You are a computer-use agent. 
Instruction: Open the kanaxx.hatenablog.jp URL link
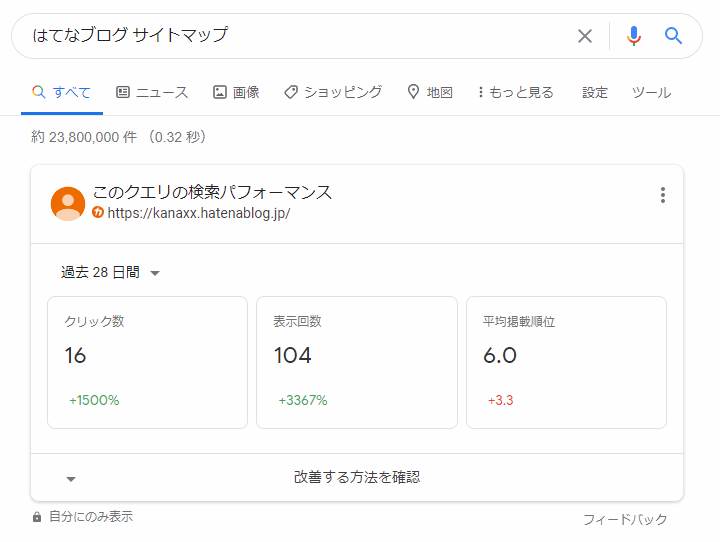198,213
